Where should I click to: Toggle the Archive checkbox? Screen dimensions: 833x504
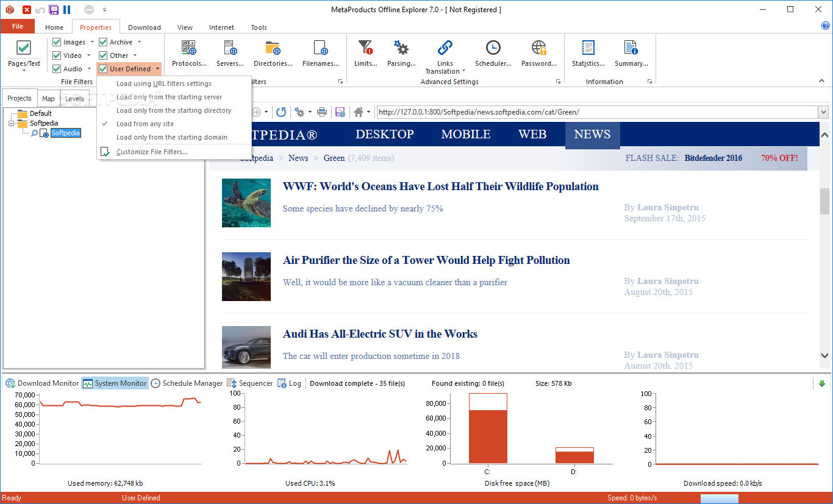tap(103, 42)
